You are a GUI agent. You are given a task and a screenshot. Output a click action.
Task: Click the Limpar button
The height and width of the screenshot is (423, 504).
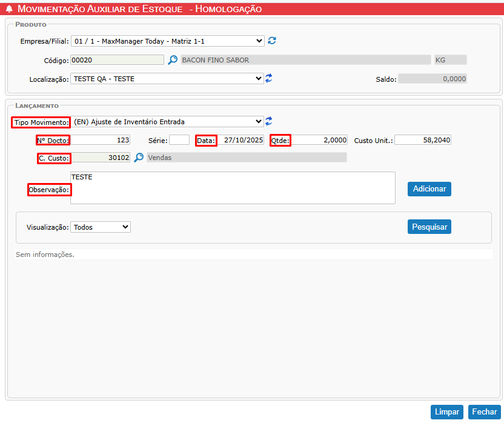click(x=447, y=412)
